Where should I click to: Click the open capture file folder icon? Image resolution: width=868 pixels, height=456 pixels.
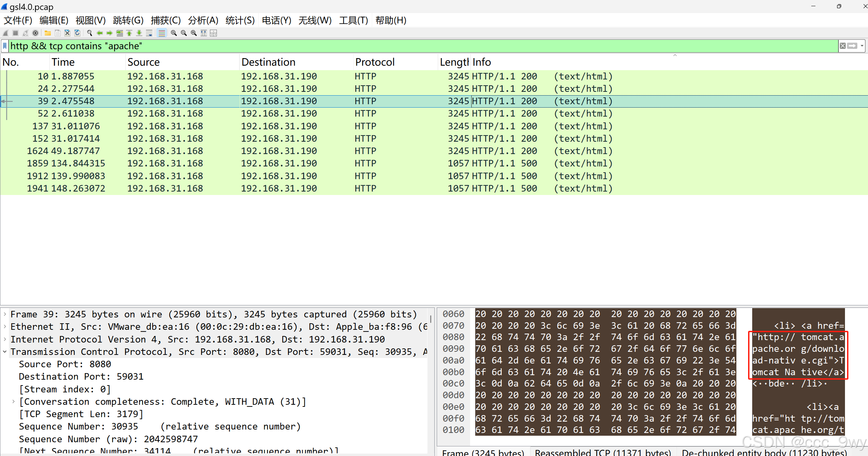tap(48, 33)
